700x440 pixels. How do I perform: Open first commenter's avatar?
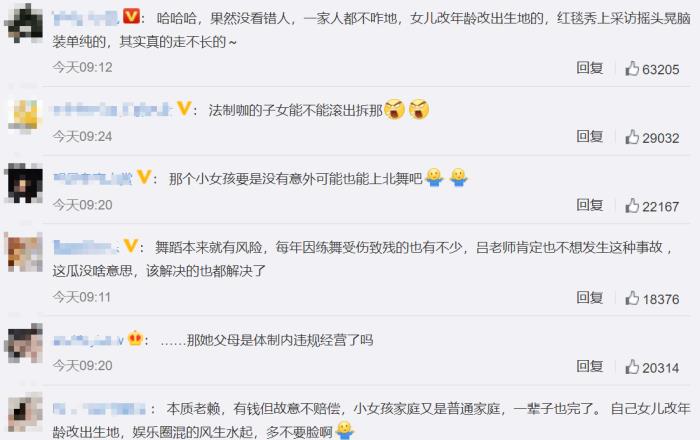(x=24, y=23)
